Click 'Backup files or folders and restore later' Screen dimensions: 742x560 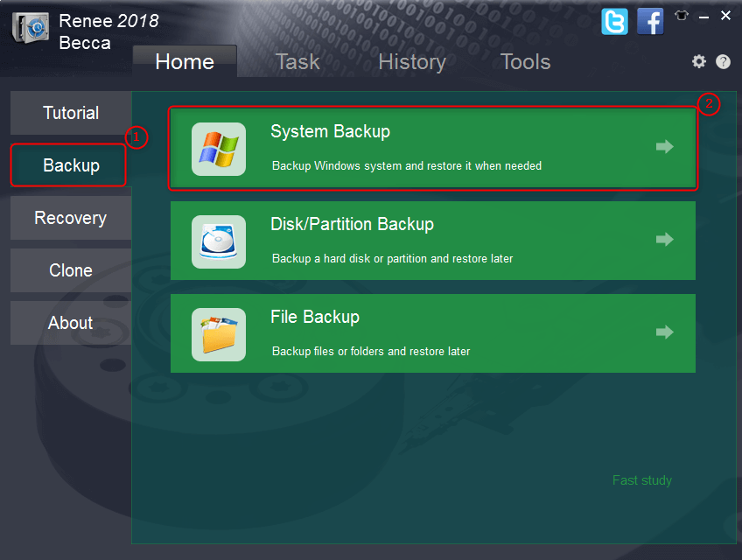click(371, 352)
